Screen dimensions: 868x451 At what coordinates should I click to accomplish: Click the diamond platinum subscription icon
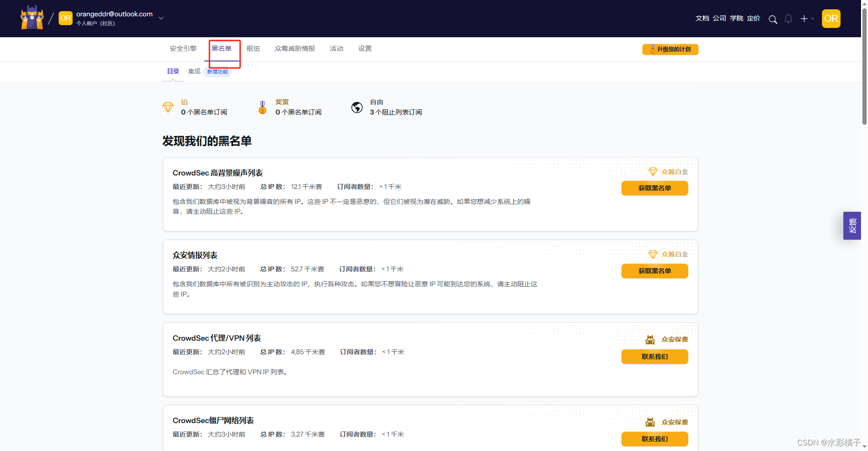168,108
